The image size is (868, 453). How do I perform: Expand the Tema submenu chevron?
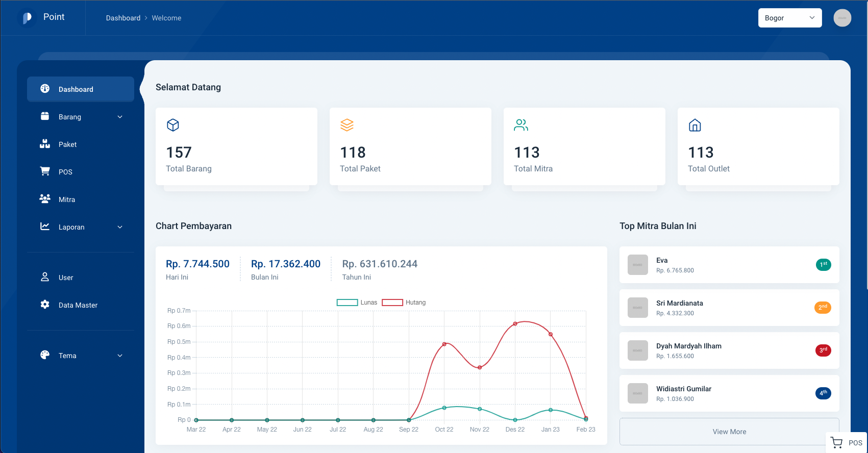tap(120, 356)
